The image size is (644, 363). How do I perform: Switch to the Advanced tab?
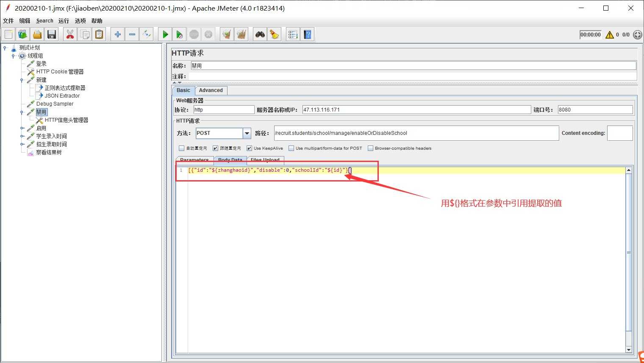(x=211, y=90)
